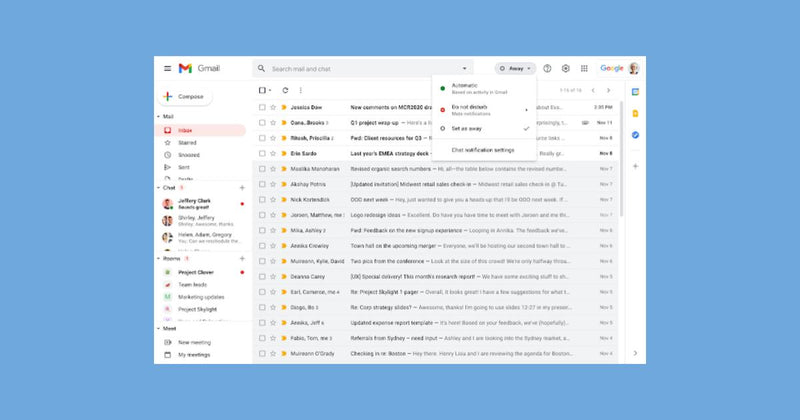Toggle importance marker on Nick Kortendick email

click(284, 200)
